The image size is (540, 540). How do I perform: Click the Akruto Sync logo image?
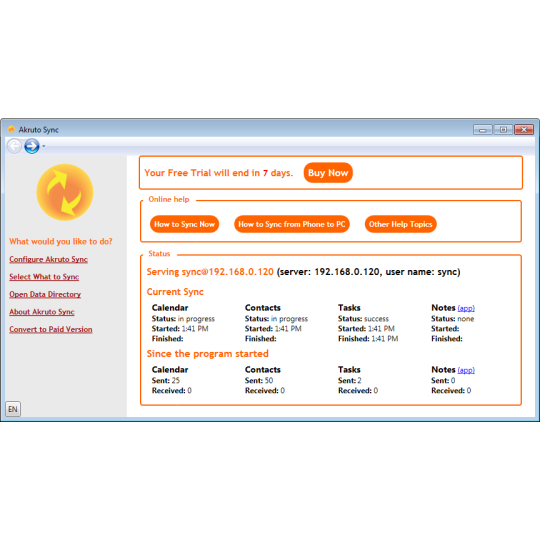[x=65, y=192]
